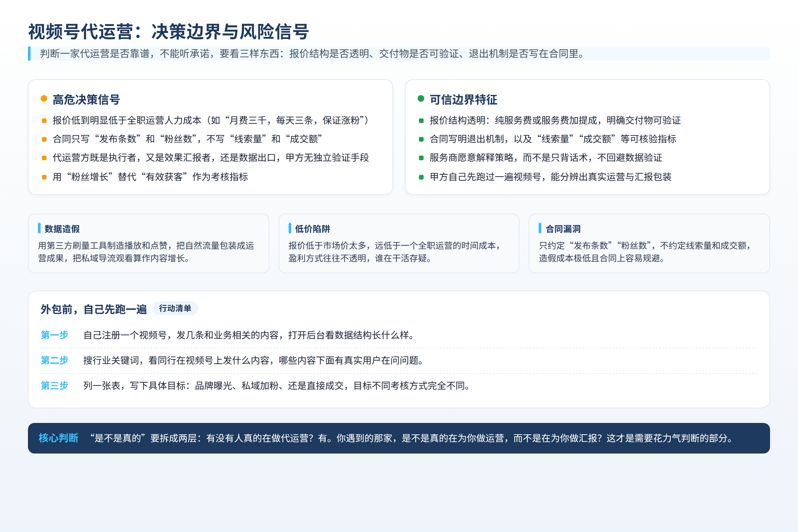Click orange bullet before 用“粉丝增长”替代
This screenshot has height=532, width=798.
click(x=44, y=177)
